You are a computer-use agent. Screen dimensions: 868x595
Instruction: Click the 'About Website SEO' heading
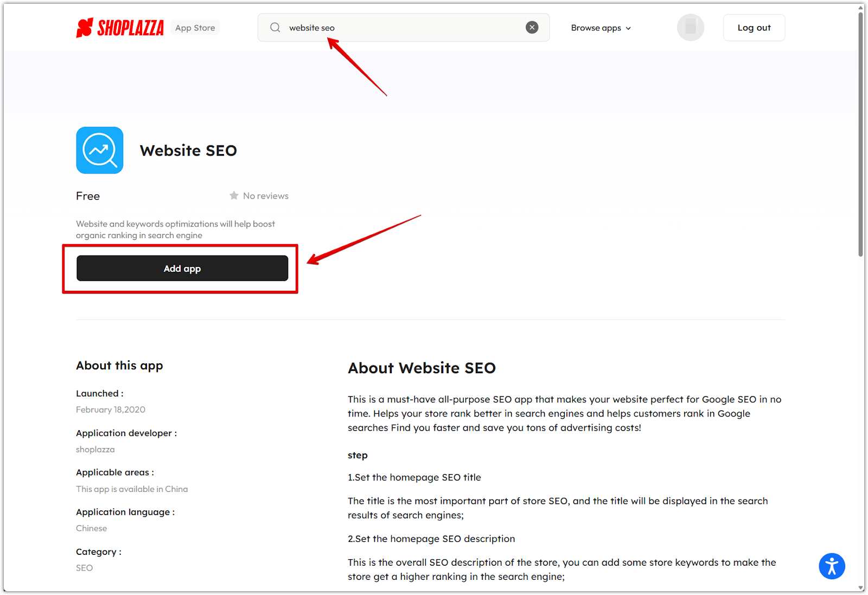point(422,368)
